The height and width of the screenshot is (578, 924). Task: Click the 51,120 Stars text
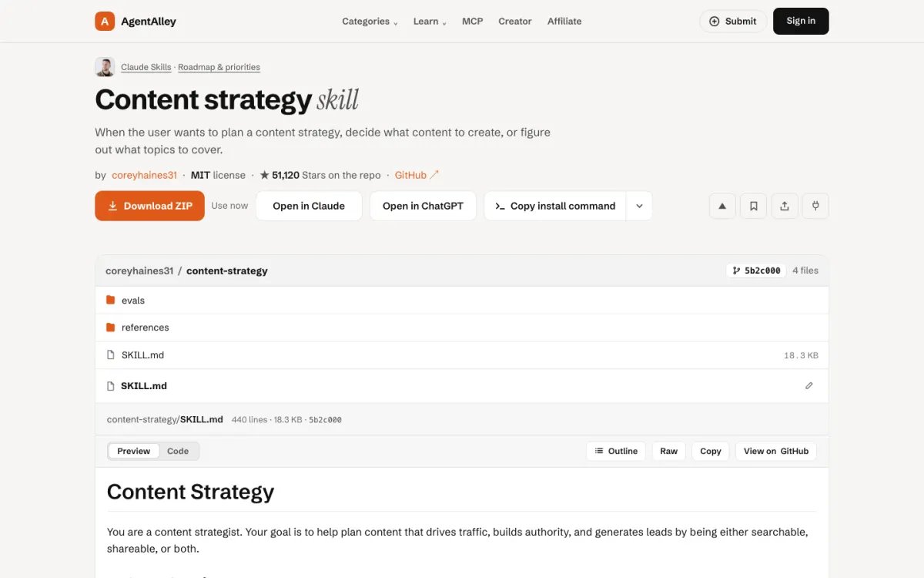click(x=320, y=175)
